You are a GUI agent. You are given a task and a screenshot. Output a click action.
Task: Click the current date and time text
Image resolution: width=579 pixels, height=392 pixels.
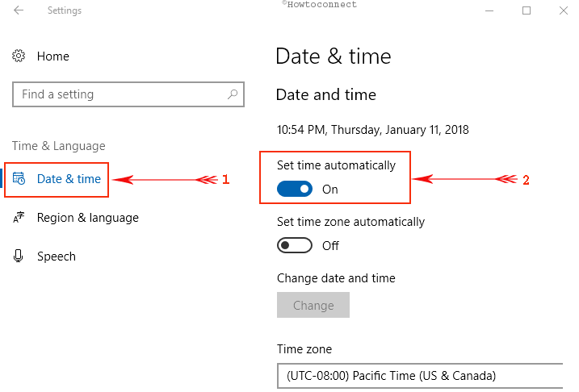[x=373, y=130]
